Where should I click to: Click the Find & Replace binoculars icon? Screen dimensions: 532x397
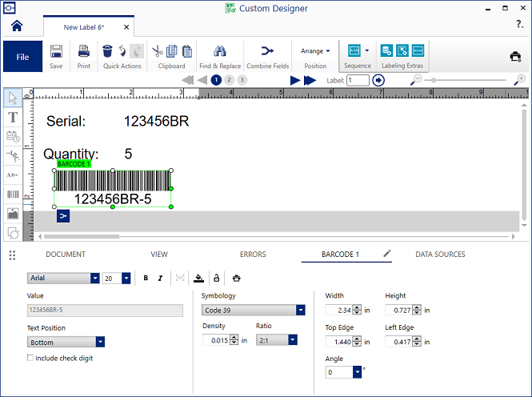[x=220, y=52]
